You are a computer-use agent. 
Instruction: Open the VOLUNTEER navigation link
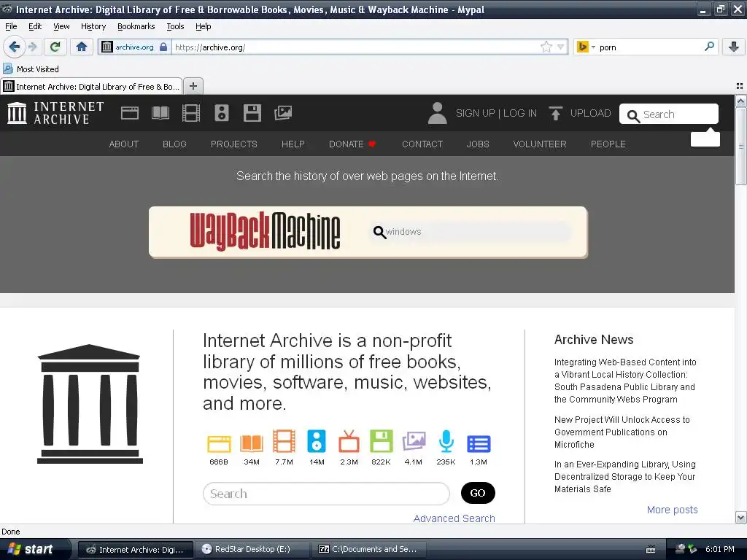(x=540, y=144)
